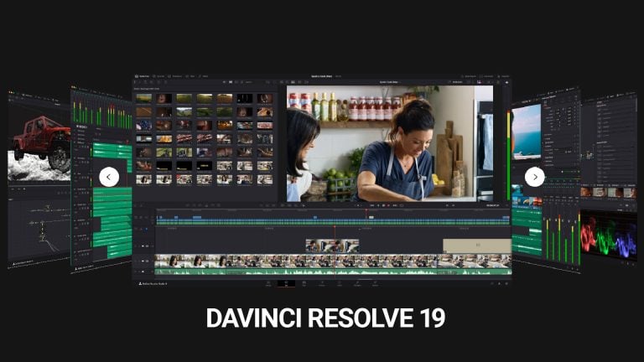Select the beige title clip in timeline
This screenshot has width=644, height=362.
coord(477,245)
